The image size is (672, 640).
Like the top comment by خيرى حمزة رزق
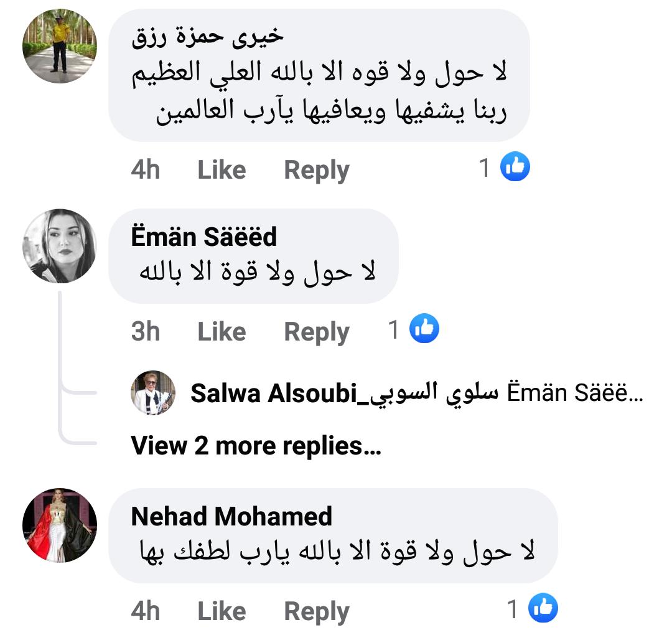222,170
